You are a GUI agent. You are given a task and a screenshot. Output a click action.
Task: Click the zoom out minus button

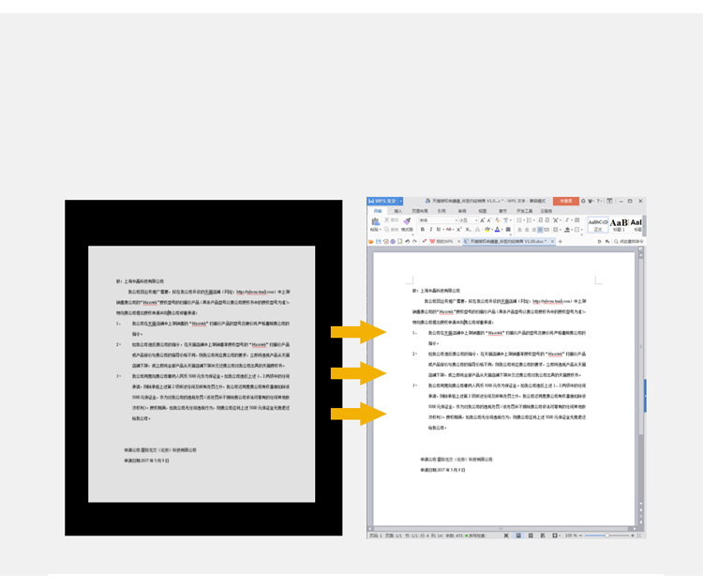click(x=580, y=535)
